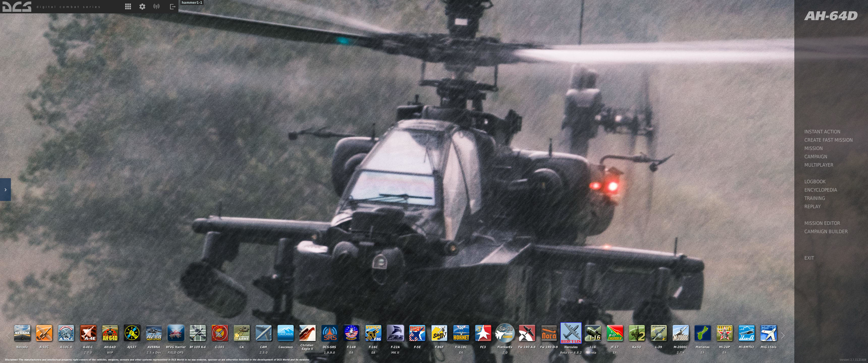Open the Module Manager grid icon
The image size is (868, 363).
tap(128, 6)
